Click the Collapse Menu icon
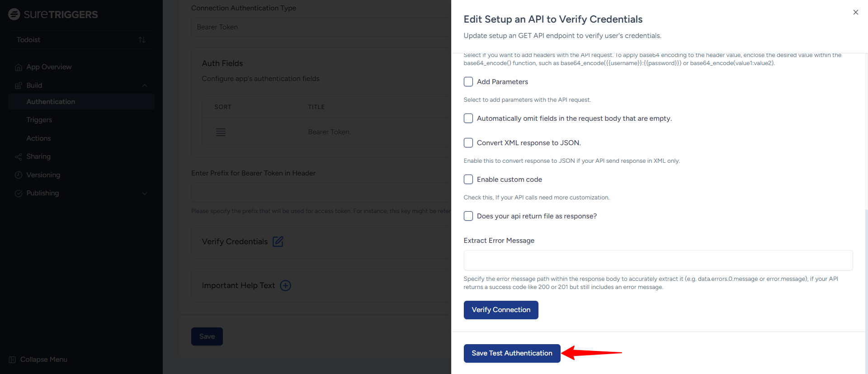Screen dimensions: 868x374 point(12,360)
